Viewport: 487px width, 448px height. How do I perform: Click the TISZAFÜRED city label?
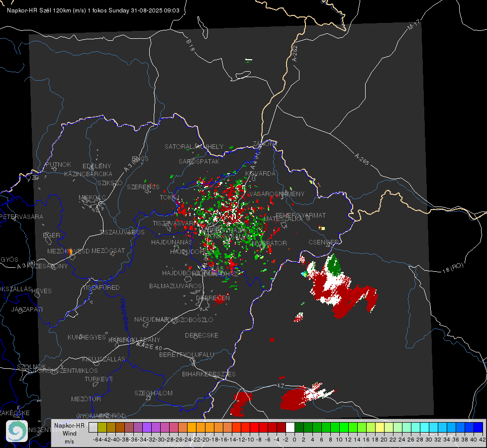101,288
